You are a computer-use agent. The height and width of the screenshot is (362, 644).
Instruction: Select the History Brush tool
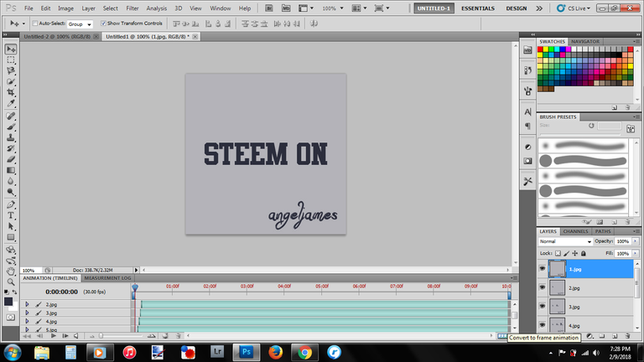coord(11,148)
